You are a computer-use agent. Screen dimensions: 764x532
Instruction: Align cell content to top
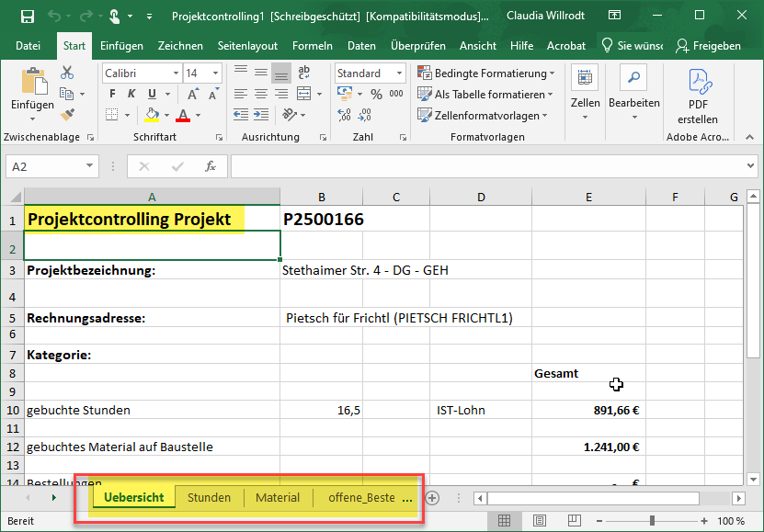click(241, 73)
